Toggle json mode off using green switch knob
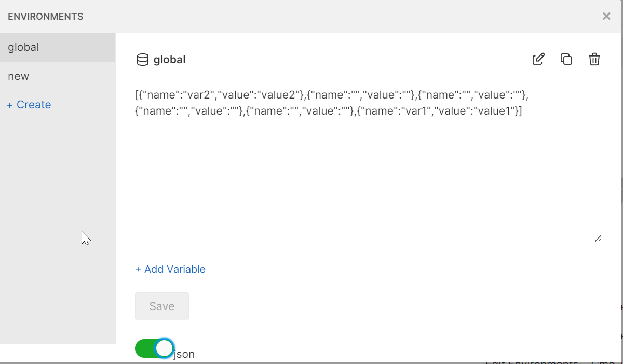 (x=164, y=348)
